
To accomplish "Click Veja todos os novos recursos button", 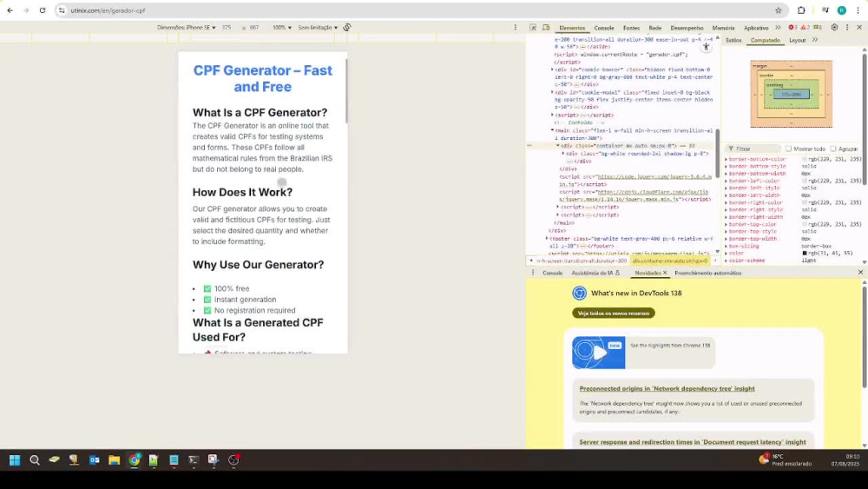I will tap(614, 313).
